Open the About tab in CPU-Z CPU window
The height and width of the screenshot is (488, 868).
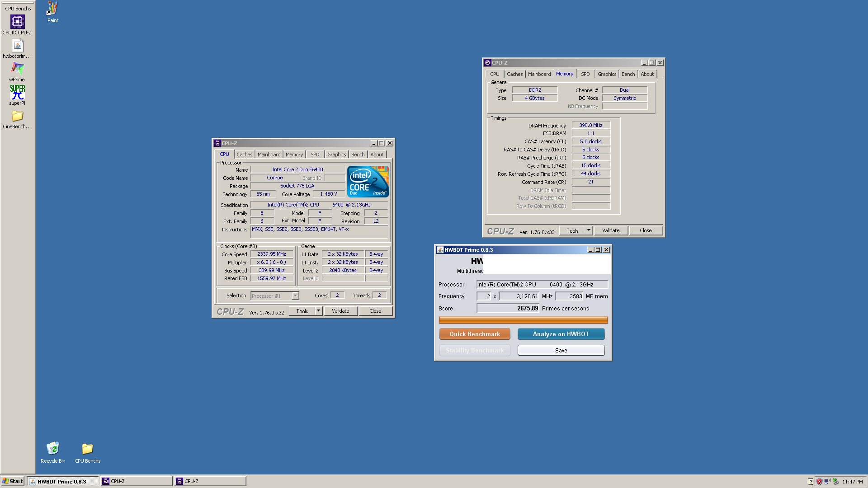(x=377, y=155)
